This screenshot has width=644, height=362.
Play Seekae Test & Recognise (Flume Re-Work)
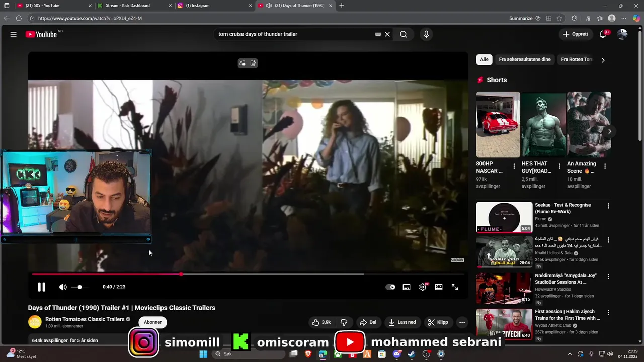[x=504, y=217]
